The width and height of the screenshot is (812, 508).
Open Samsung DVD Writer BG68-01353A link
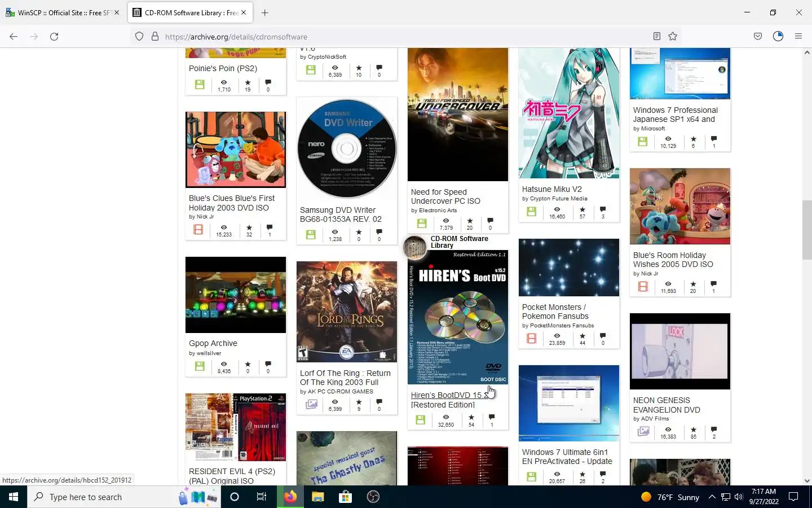(341, 214)
